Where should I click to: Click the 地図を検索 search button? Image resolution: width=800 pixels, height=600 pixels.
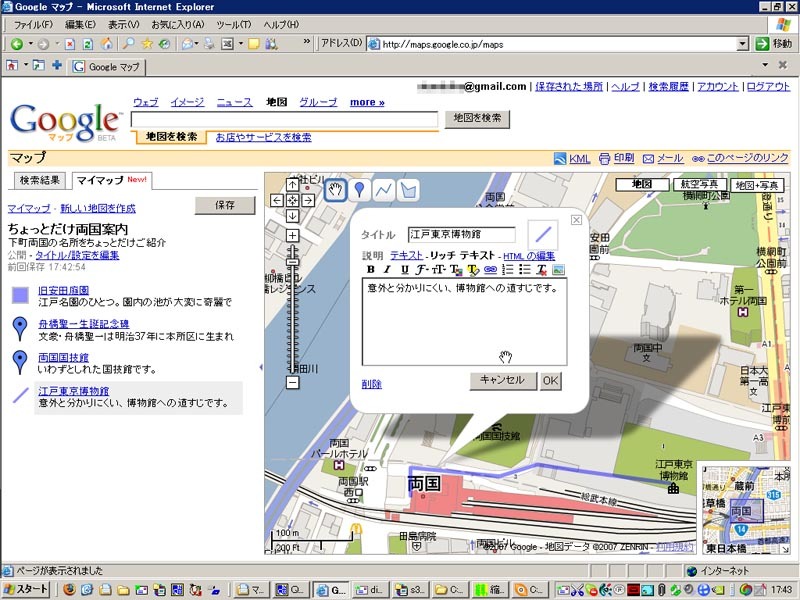click(477, 119)
